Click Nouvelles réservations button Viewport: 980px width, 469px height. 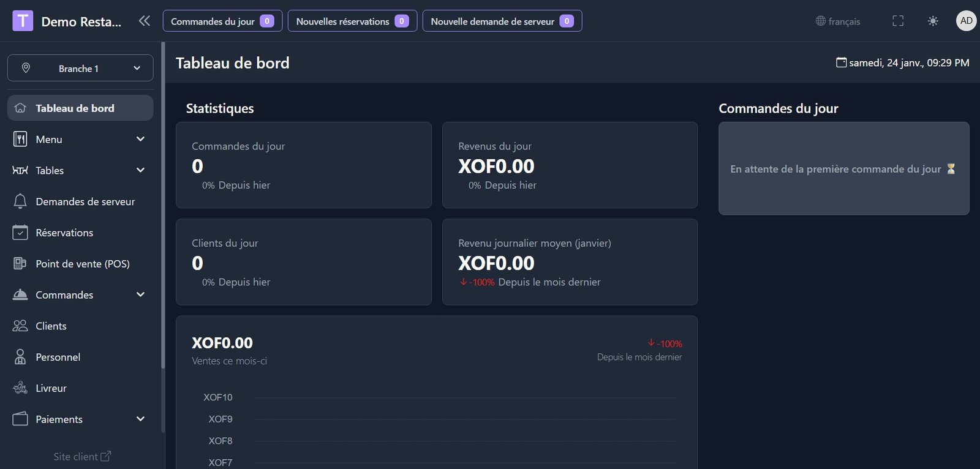point(352,21)
